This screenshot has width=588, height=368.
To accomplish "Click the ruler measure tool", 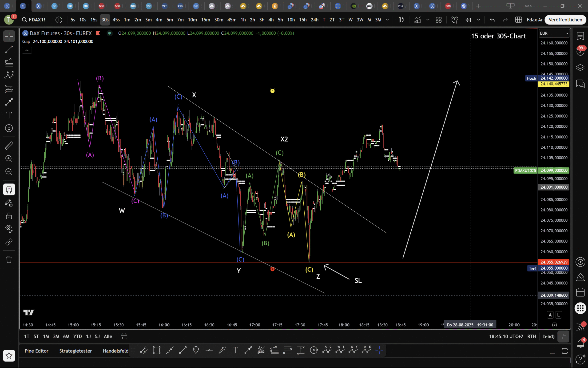I will coord(9,146).
